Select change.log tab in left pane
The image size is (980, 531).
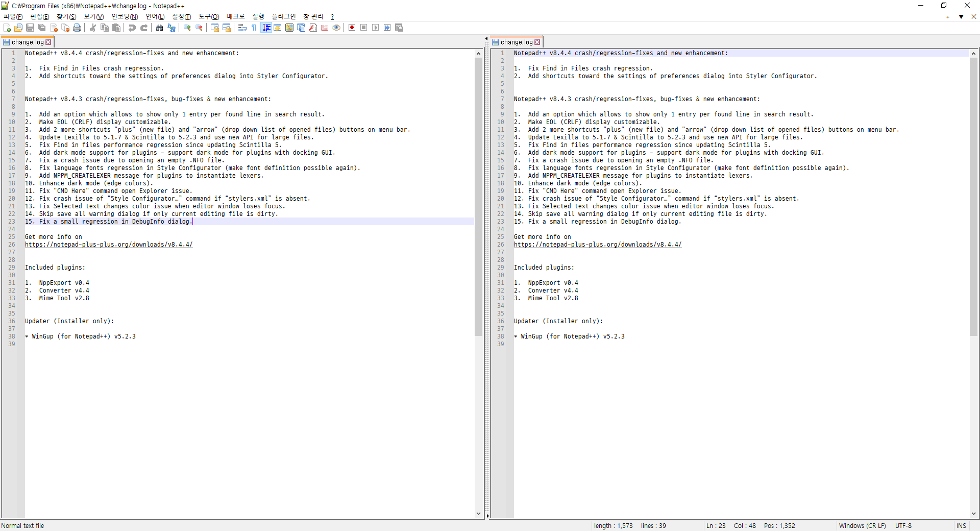28,42
